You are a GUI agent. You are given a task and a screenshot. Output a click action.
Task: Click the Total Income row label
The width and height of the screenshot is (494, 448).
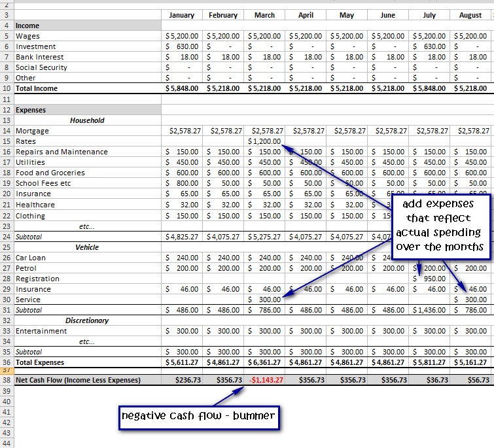point(37,88)
